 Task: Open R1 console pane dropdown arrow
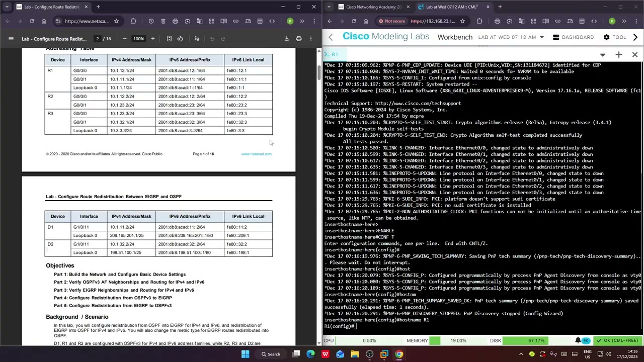(x=603, y=55)
